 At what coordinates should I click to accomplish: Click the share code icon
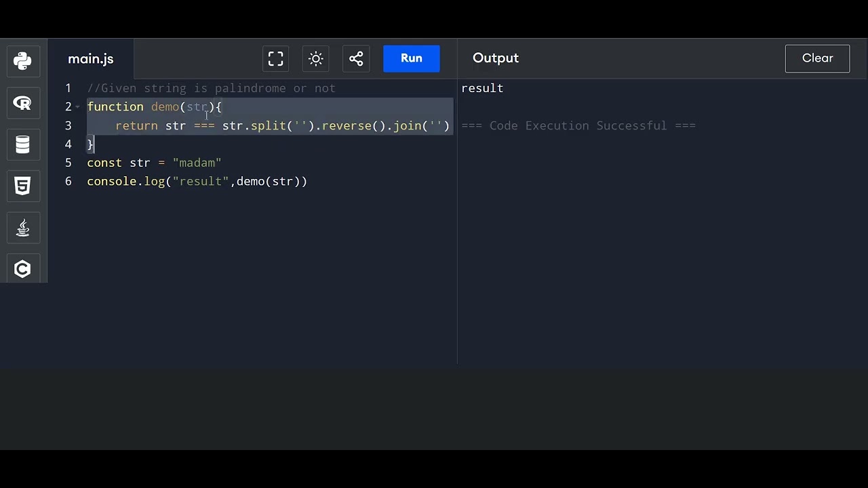(356, 58)
